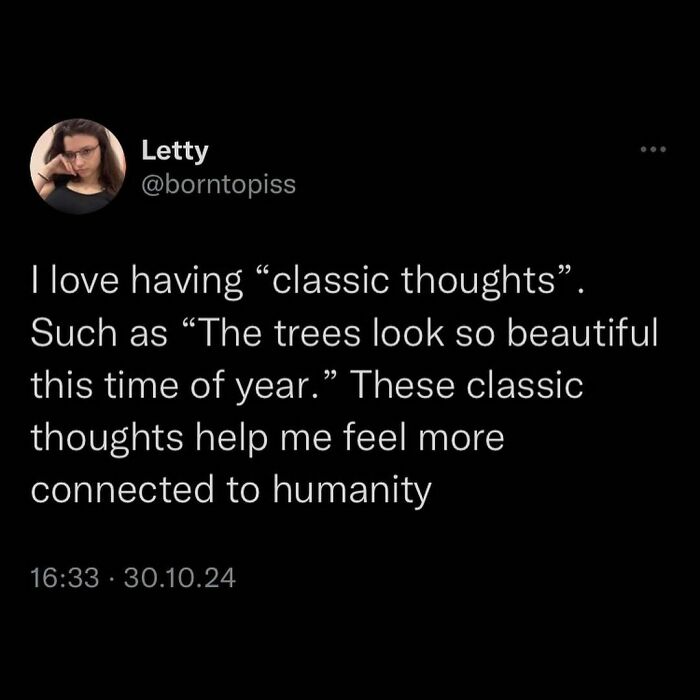This screenshot has height=700, width=700.
Task: Click the word "to" before humanity
Action: [244, 490]
